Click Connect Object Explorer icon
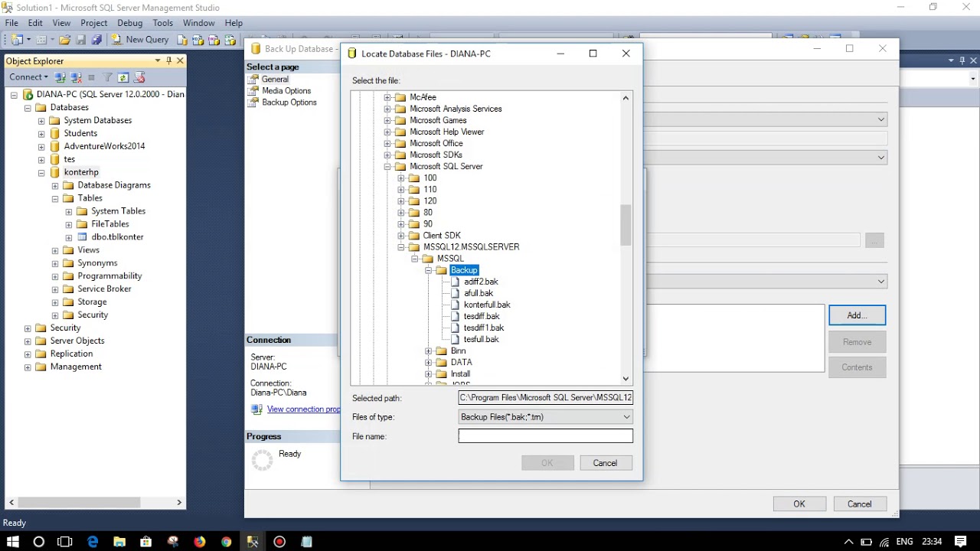This screenshot has height=551, width=980. coord(60,77)
